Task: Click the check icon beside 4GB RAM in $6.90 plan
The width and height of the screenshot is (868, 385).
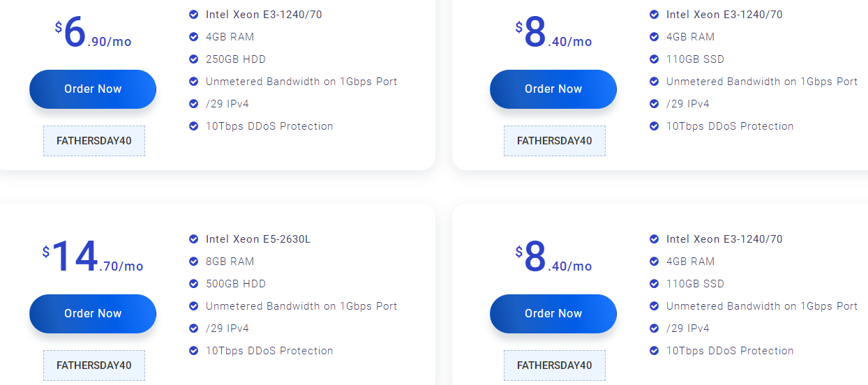Action: [x=194, y=37]
